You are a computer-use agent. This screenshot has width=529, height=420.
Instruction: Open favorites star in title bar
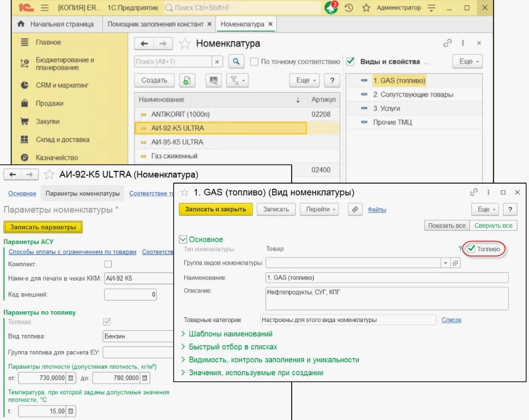(366, 8)
